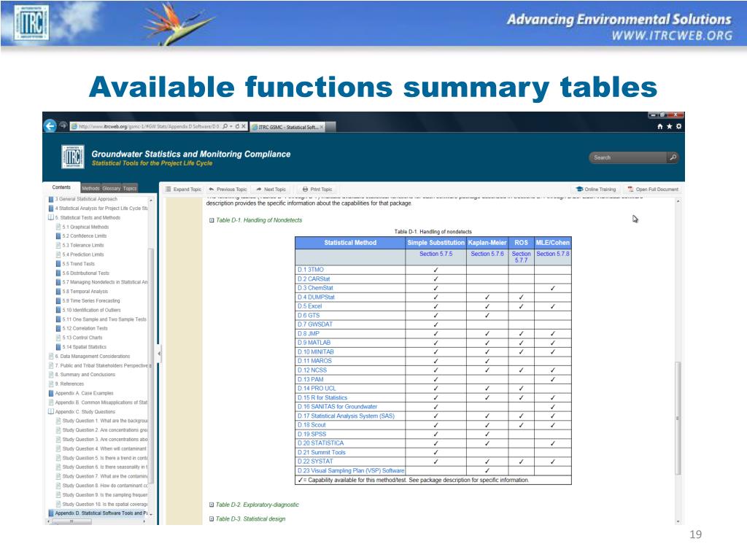Switch to the Topics tab

130,189
